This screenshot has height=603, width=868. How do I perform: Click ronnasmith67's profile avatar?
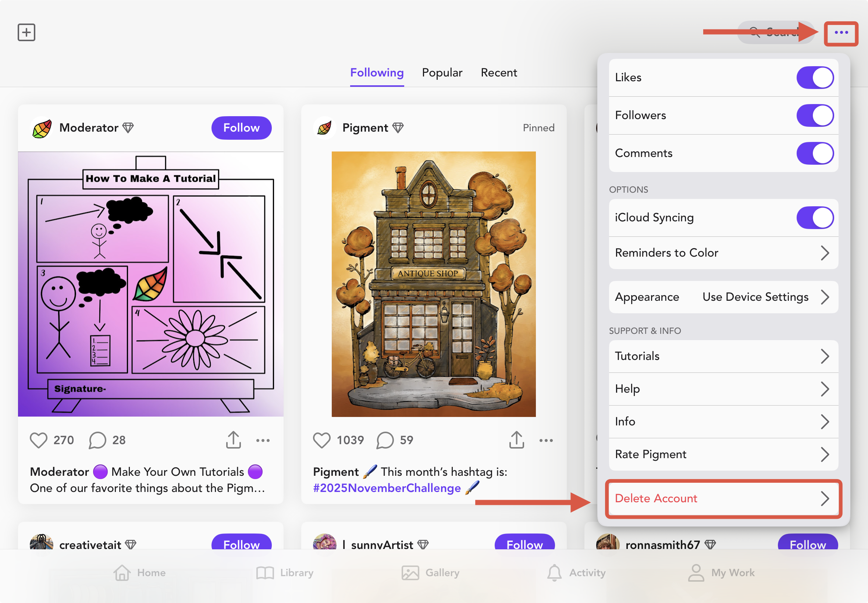click(x=608, y=542)
